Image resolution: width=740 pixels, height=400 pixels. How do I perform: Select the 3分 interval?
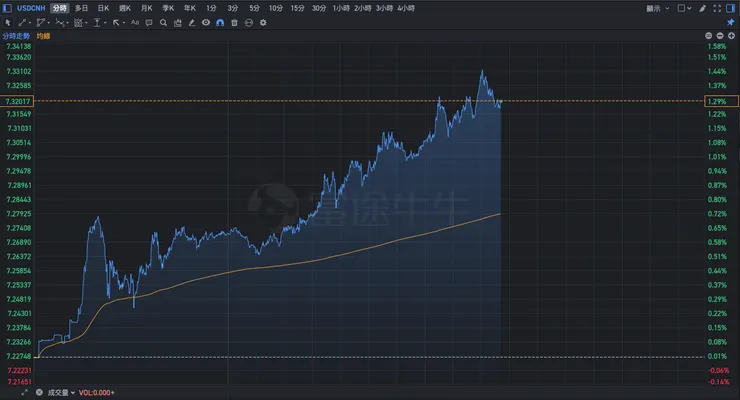[x=233, y=8]
